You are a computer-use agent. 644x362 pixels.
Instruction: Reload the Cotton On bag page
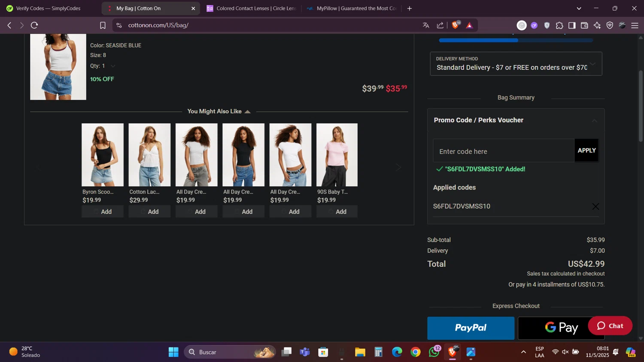point(34,25)
